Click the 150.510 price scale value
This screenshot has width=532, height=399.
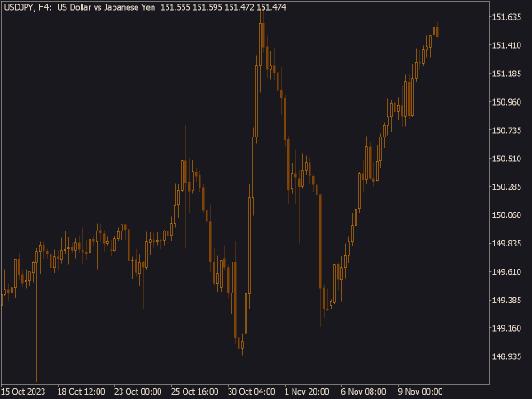click(506, 159)
